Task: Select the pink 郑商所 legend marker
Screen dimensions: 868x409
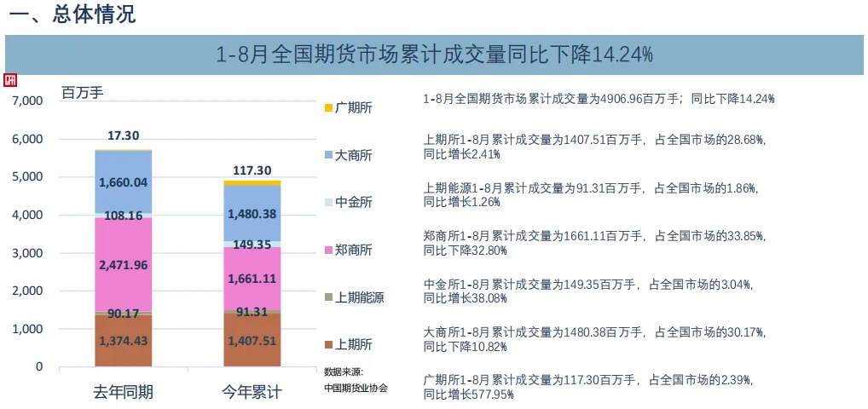Action: coord(328,251)
